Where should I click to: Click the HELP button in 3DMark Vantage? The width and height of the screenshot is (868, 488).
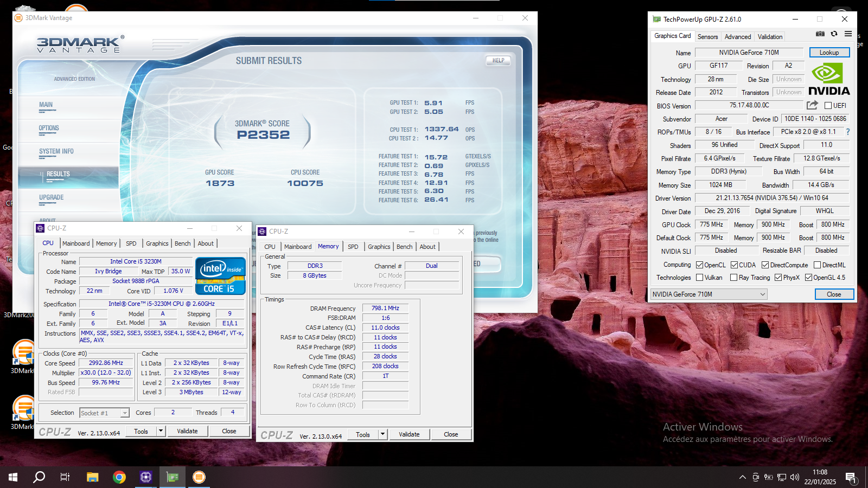[499, 61]
